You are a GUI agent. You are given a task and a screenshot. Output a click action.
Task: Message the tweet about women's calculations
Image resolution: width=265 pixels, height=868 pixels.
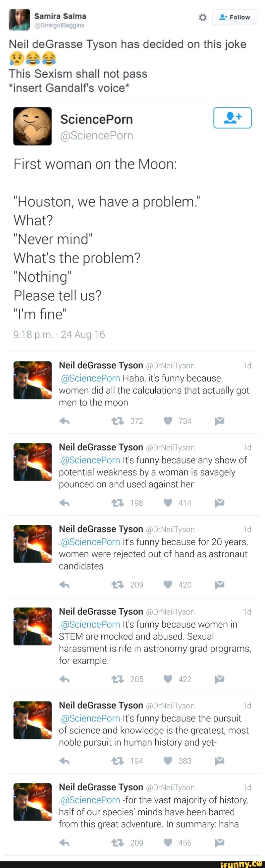coord(220,420)
